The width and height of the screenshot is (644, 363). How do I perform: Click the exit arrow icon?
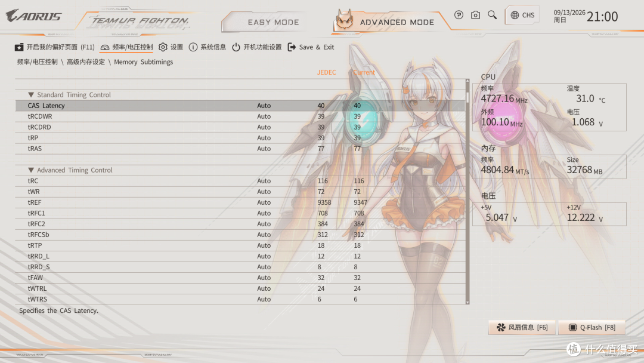click(292, 47)
